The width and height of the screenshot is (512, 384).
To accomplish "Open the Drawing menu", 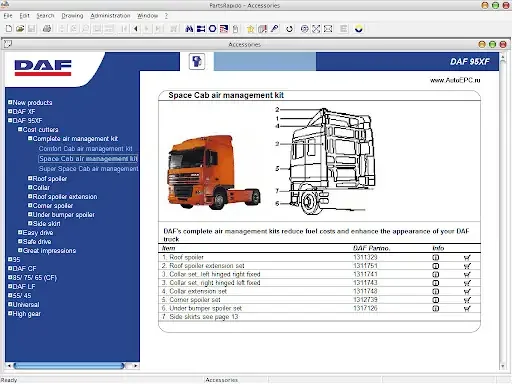I will tap(72, 16).
